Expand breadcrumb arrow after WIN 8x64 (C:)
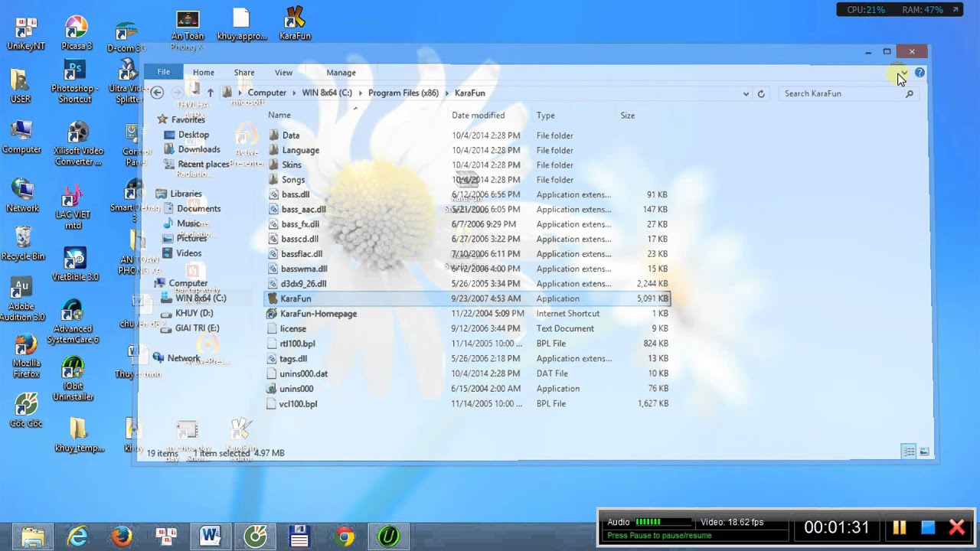Screen dimensions: 980x551 [x=361, y=93]
